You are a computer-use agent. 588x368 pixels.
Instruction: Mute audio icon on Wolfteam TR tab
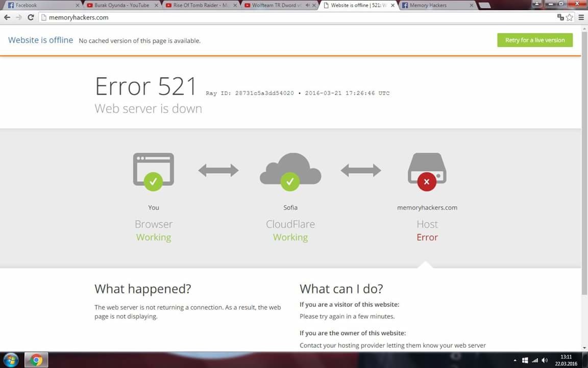(308, 6)
